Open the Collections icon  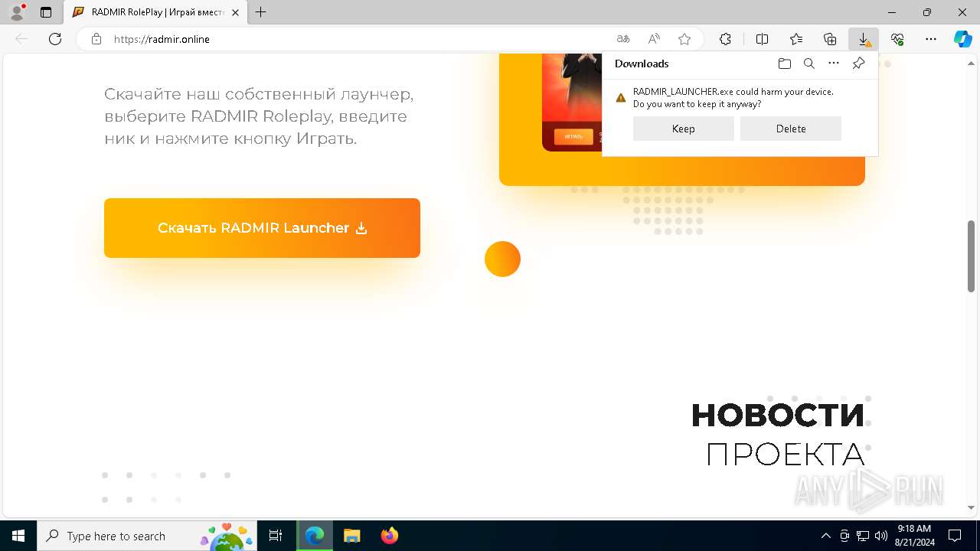(830, 39)
